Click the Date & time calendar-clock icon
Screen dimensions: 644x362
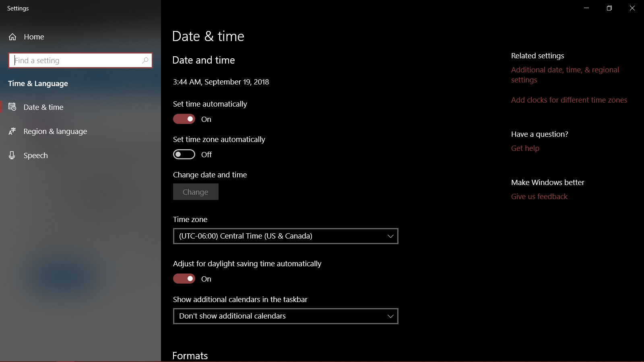[12, 107]
